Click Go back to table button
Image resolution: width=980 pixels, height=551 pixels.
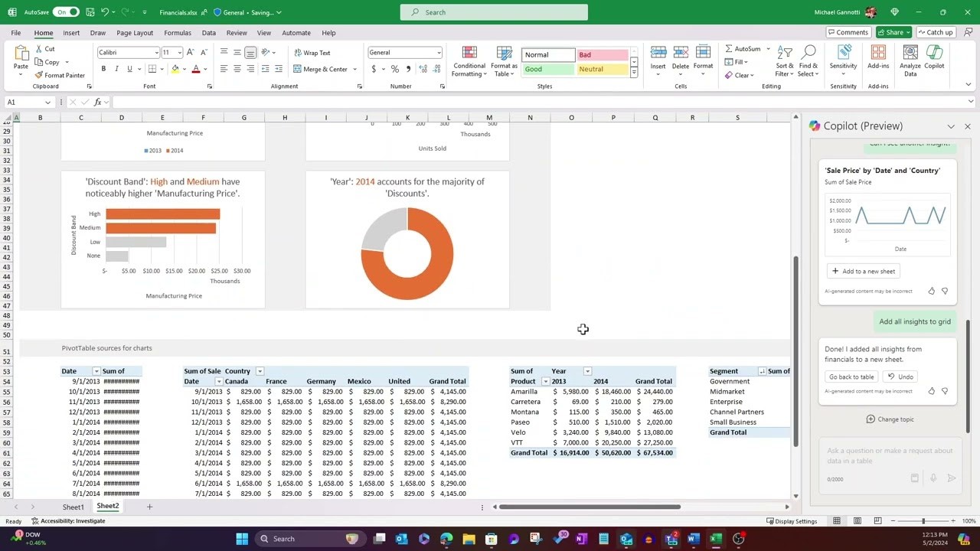coord(851,377)
